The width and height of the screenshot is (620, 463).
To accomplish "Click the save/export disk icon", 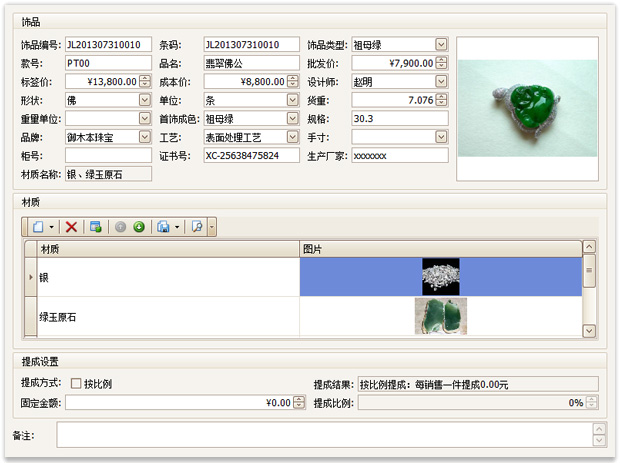I will tap(163, 227).
